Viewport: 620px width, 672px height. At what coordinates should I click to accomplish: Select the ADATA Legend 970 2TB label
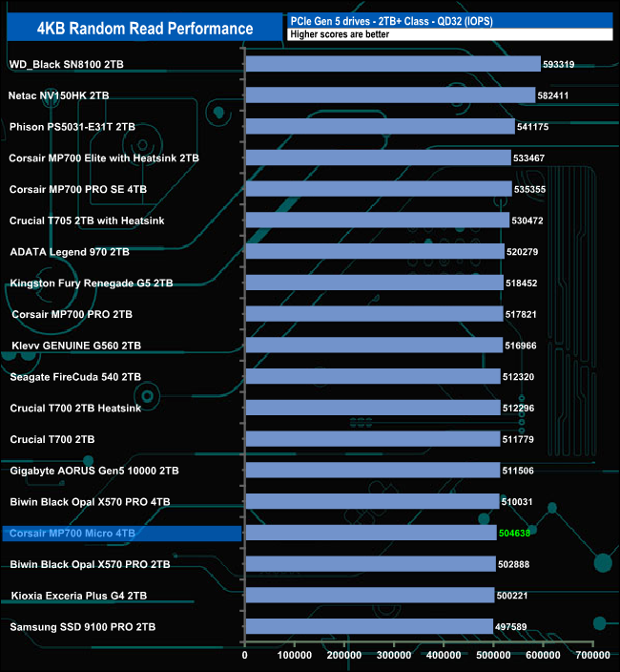(x=70, y=252)
